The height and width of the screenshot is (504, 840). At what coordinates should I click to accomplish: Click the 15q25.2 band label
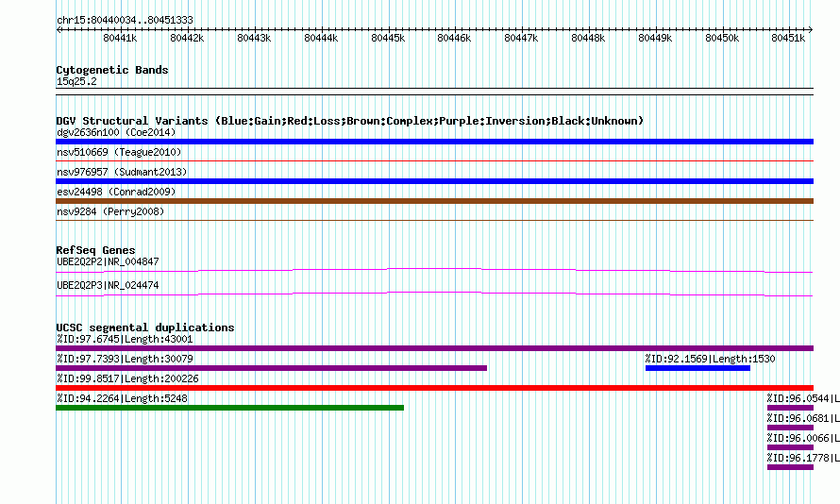click(76, 81)
